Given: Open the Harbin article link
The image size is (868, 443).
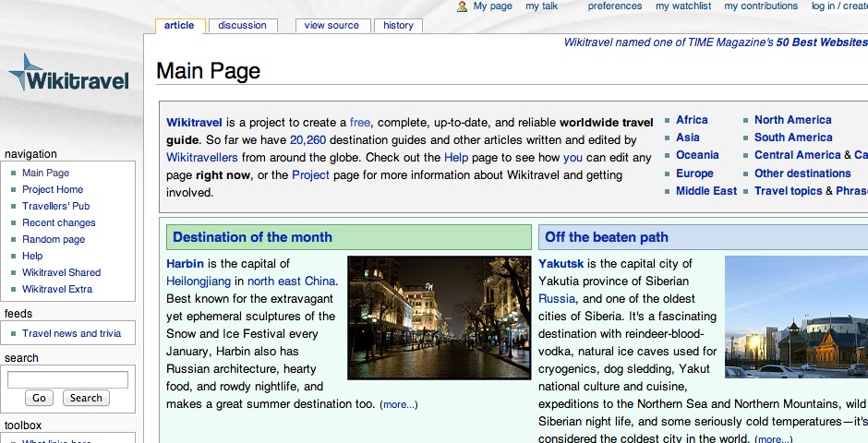Looking at the screenshot, I should pos(185,263).
